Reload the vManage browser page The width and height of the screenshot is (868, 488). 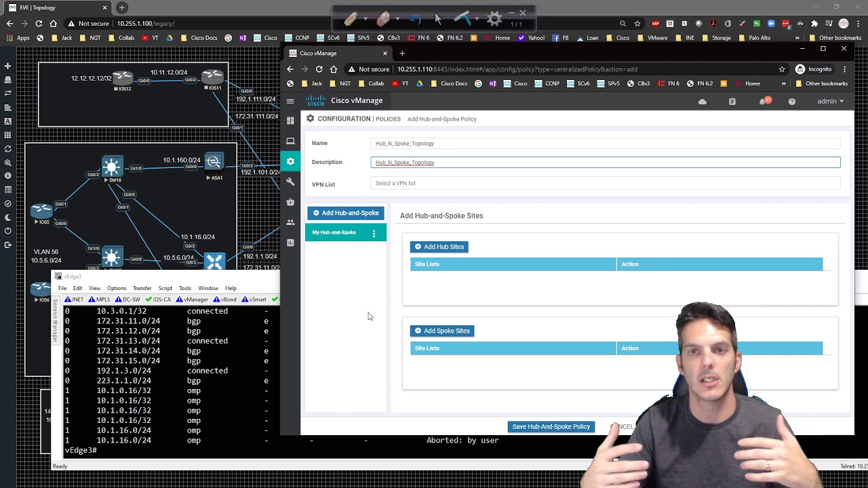(x=319, y=69)
